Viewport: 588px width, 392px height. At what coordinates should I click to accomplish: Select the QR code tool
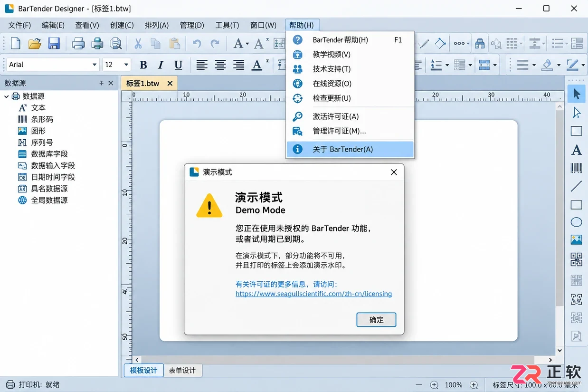pos(576,259)
